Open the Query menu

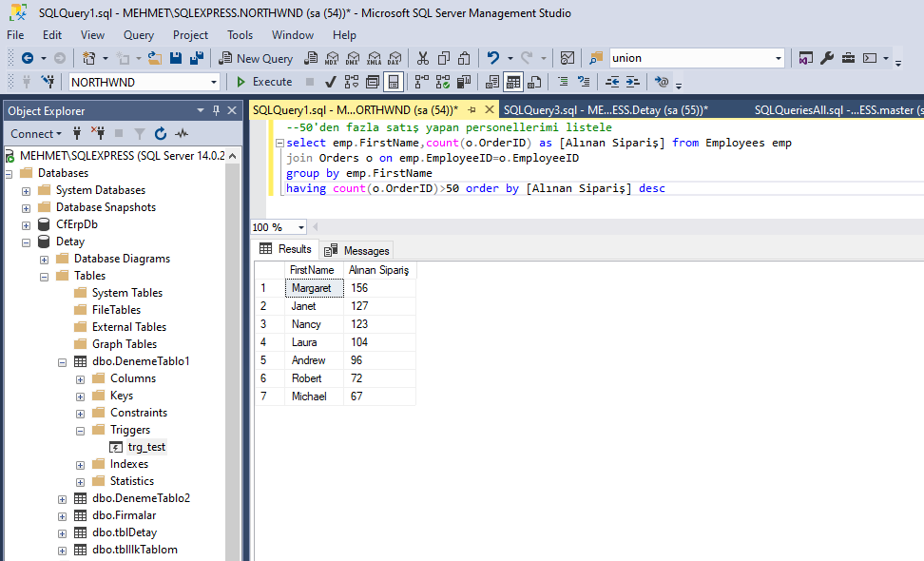coord(138,34)
